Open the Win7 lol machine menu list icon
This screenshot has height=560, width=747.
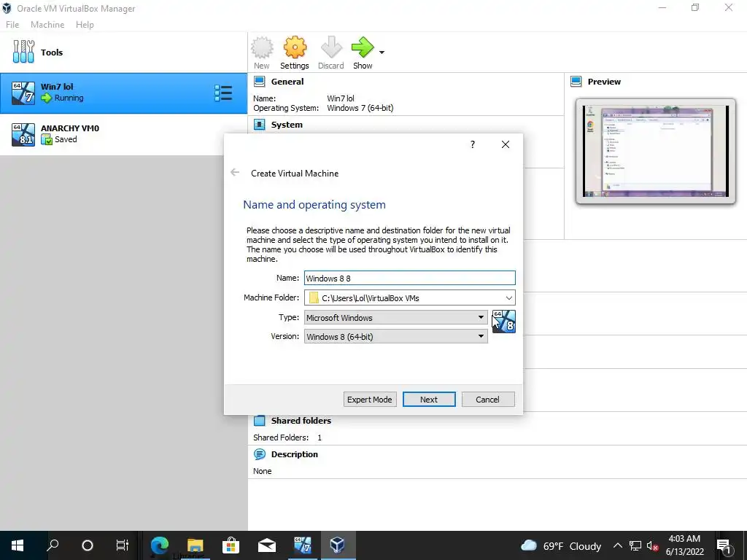click(x=223, y=93)
